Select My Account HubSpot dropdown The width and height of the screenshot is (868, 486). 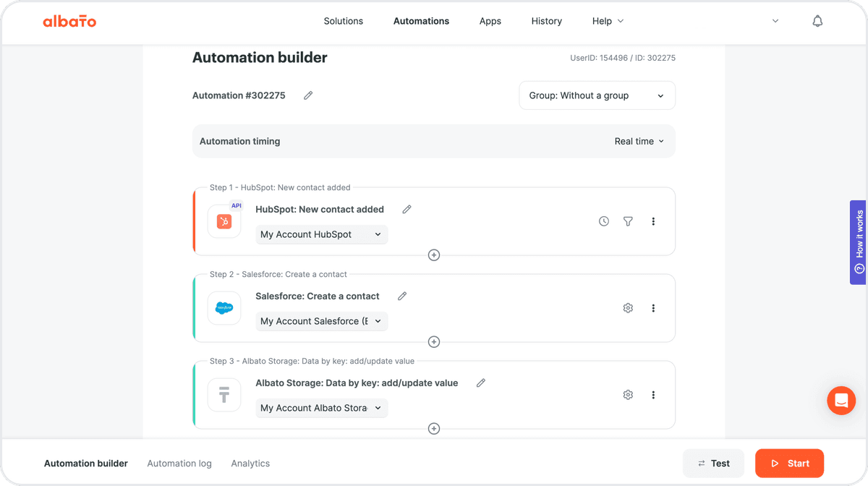pyautogui.click(x=322, y=234)
